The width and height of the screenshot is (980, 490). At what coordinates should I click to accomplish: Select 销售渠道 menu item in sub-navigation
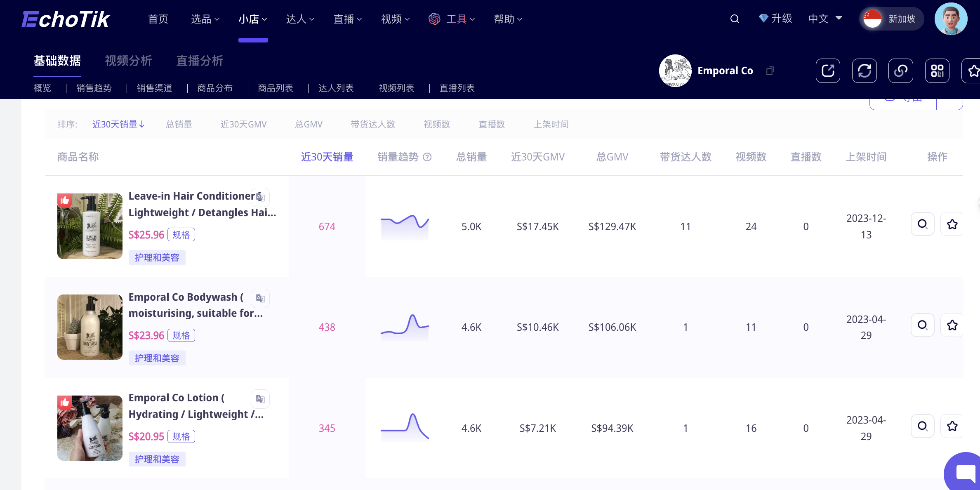pyautogui.click(x=154, y=87)
